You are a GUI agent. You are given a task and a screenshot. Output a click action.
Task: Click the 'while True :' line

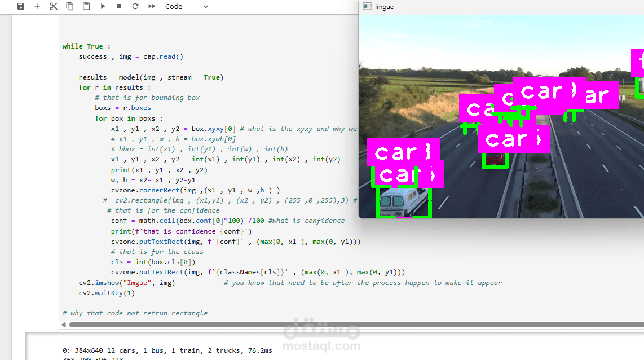86,46
